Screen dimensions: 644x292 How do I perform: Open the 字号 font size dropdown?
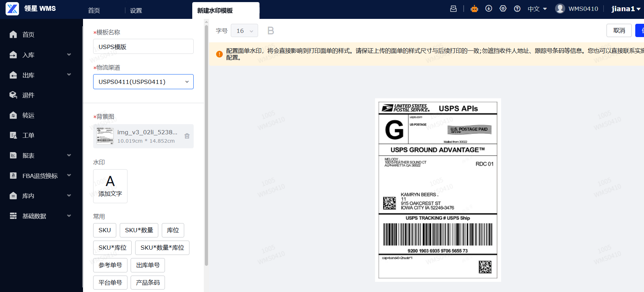pyautogui.click(x=244, y=30)
